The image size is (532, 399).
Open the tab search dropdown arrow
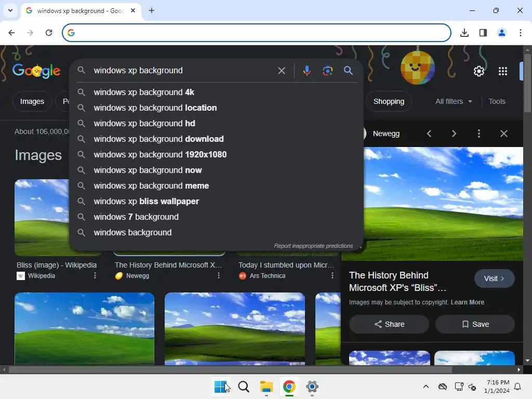click(x=10, y=10)
